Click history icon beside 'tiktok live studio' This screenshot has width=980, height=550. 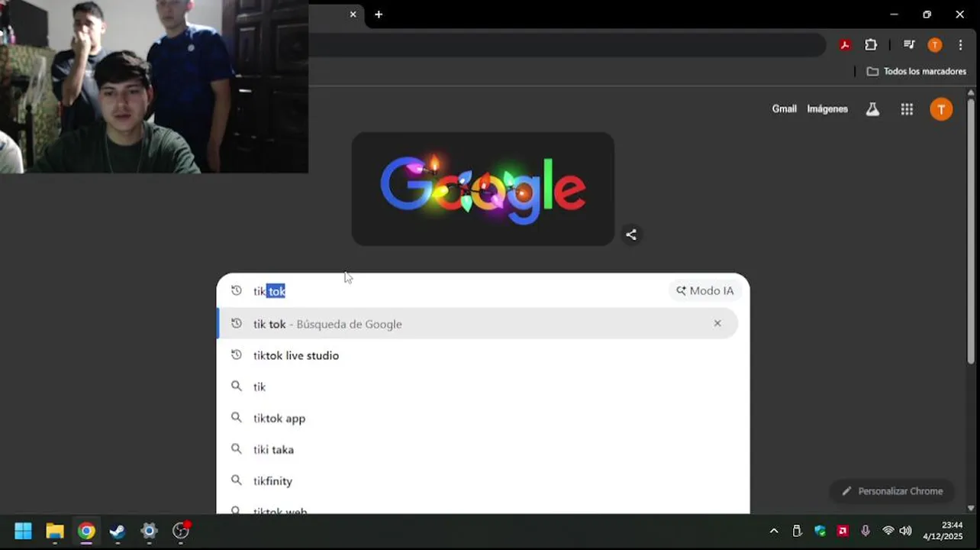coord(237,354)
